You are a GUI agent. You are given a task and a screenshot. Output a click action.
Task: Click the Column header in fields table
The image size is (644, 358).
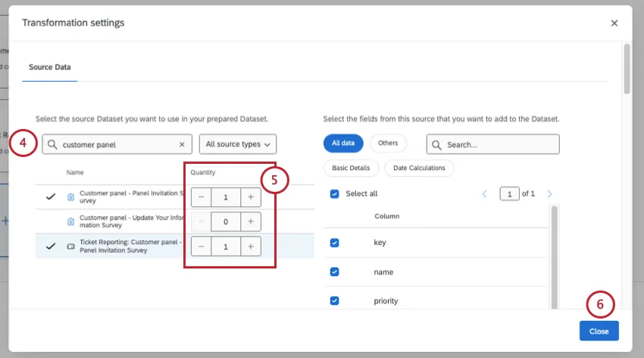pos(387,216)
